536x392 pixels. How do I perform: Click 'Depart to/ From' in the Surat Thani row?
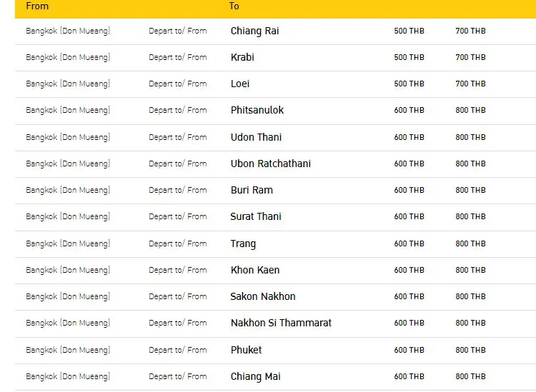click(178, 216)
